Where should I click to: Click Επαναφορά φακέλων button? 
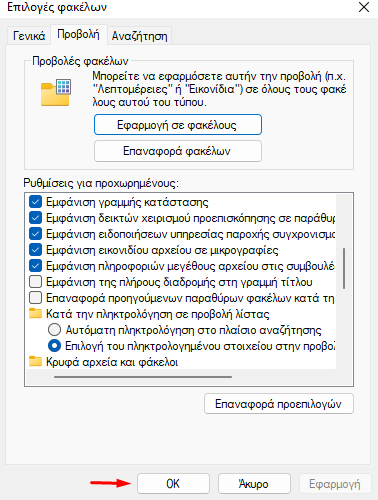click(x=178, y=151)
